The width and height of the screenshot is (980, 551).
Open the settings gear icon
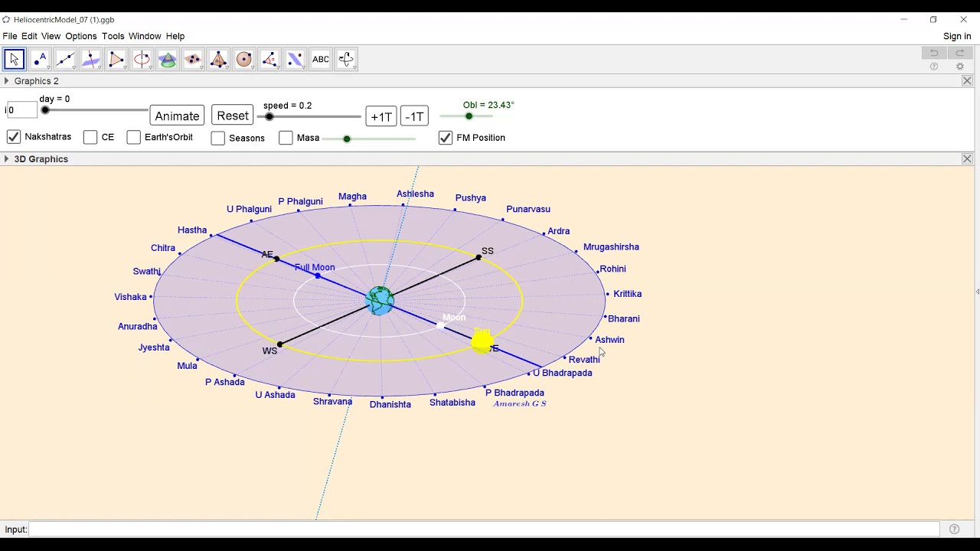point(960,67)
